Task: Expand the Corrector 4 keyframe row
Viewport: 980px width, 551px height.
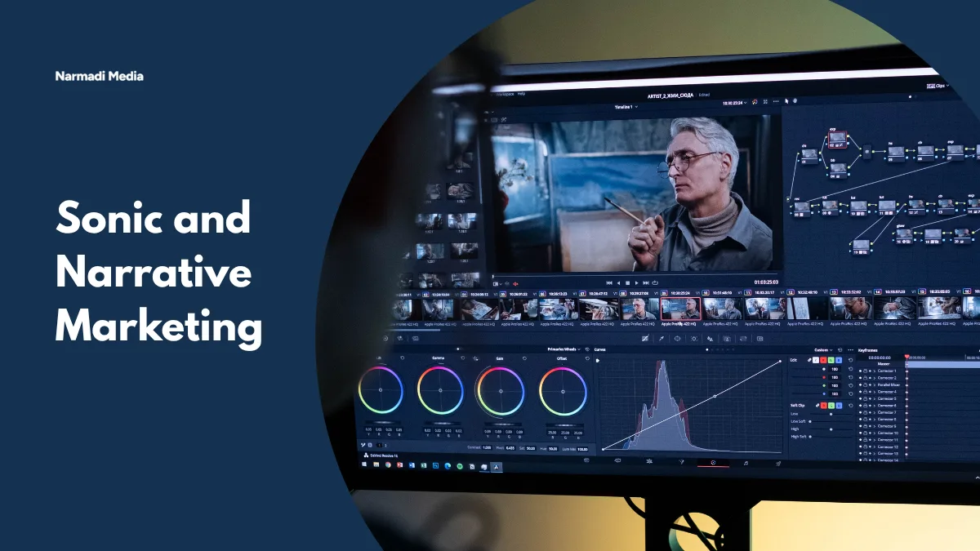Action: click(874, 392)
